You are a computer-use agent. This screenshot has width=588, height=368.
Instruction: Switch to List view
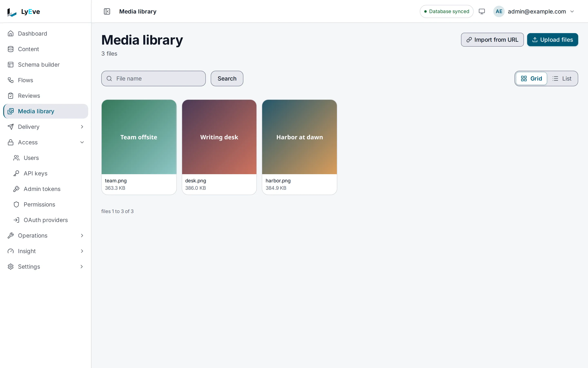pos(562,79)
